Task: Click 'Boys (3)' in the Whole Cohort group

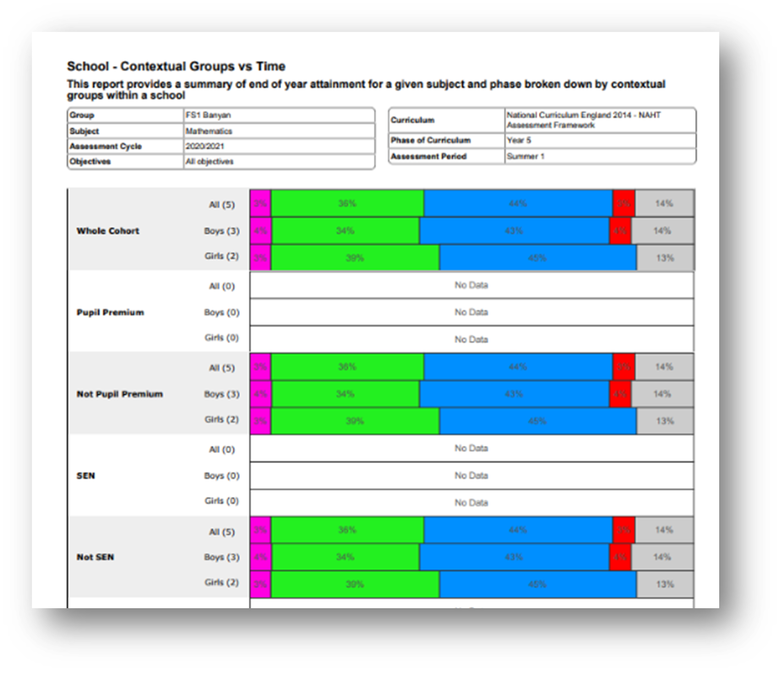Action: 222,231
